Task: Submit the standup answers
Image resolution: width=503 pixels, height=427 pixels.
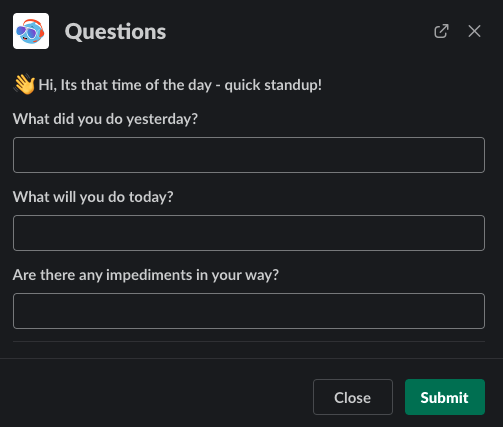Action: coord(445,397)
